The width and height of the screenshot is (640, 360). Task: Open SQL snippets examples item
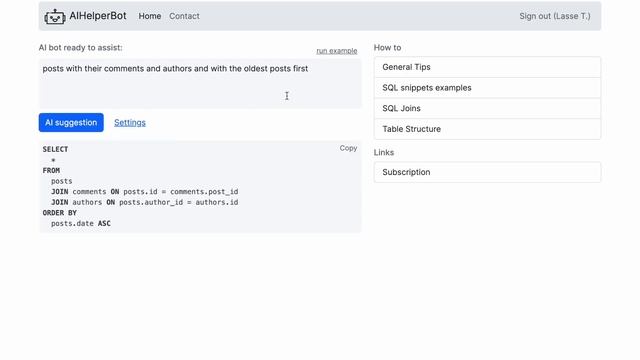[x=487, y=88]
